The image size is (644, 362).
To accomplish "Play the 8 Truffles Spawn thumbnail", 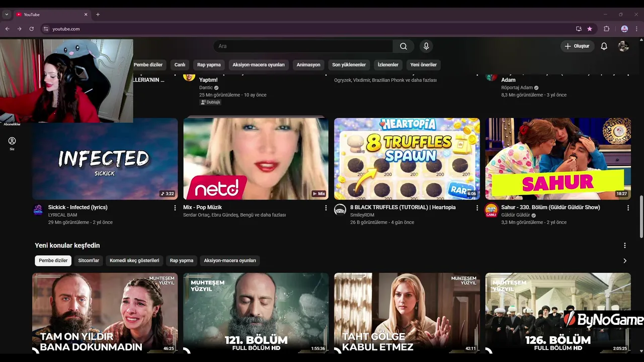I will click(x=407, y=159).
